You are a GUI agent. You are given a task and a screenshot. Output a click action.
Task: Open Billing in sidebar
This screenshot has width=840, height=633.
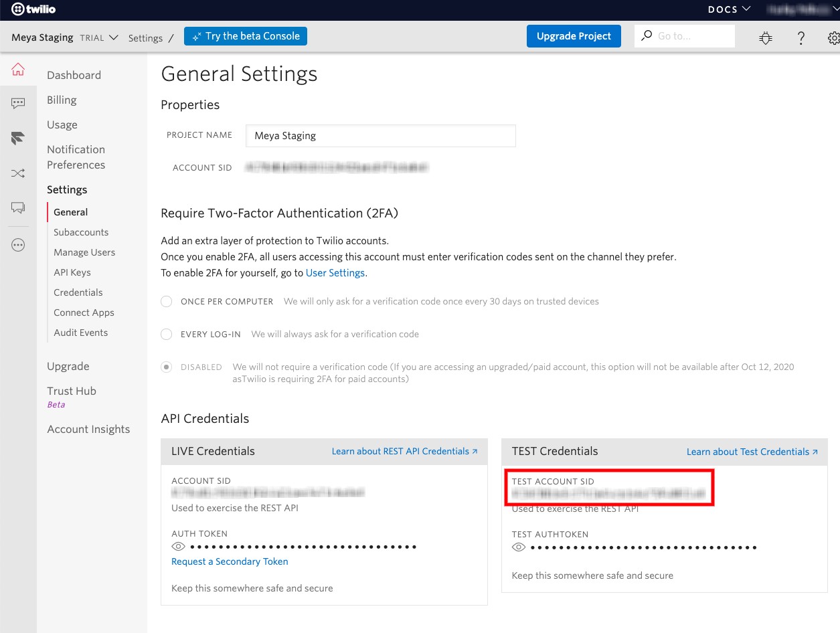[62, 100]
